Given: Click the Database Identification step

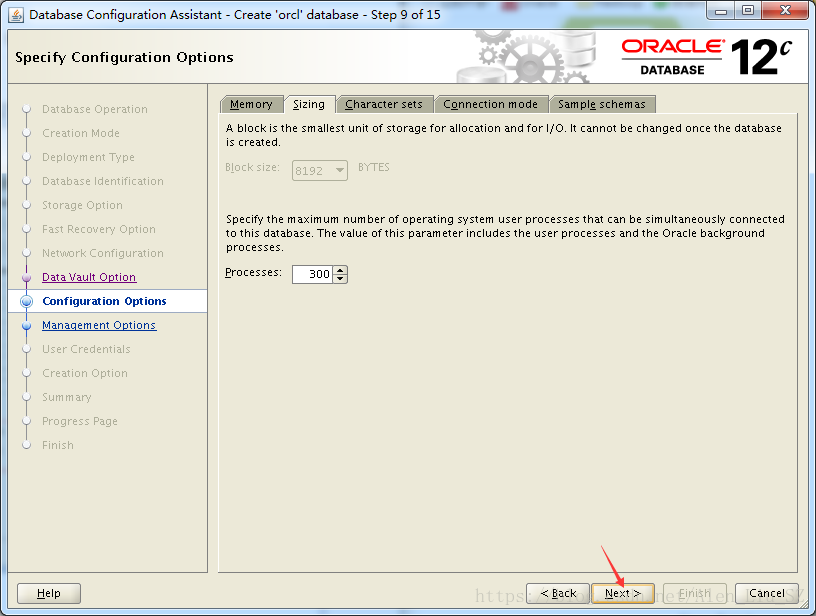Looking at the screenshot, I should pos(103,181).
